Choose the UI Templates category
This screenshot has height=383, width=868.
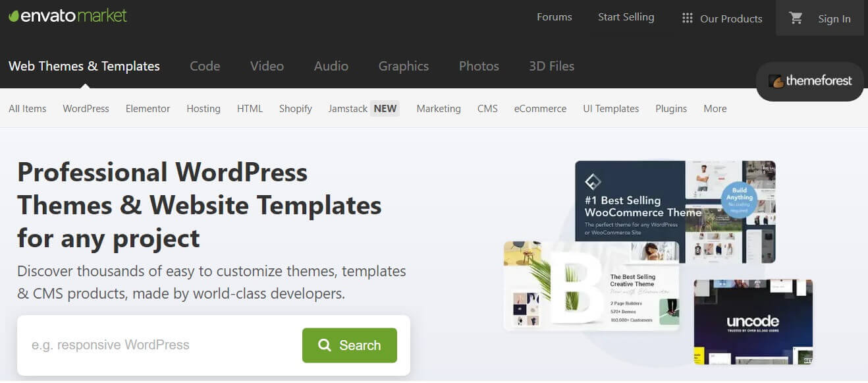[611, 109]
